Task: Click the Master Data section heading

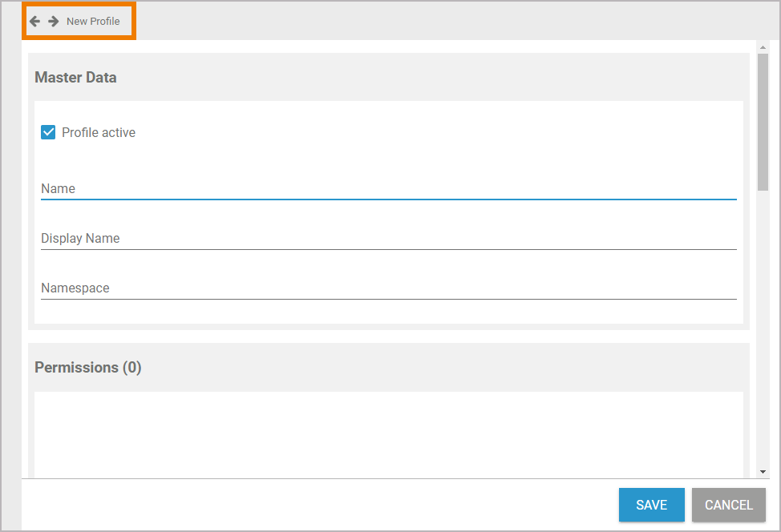Action: [x=75, y=78]
